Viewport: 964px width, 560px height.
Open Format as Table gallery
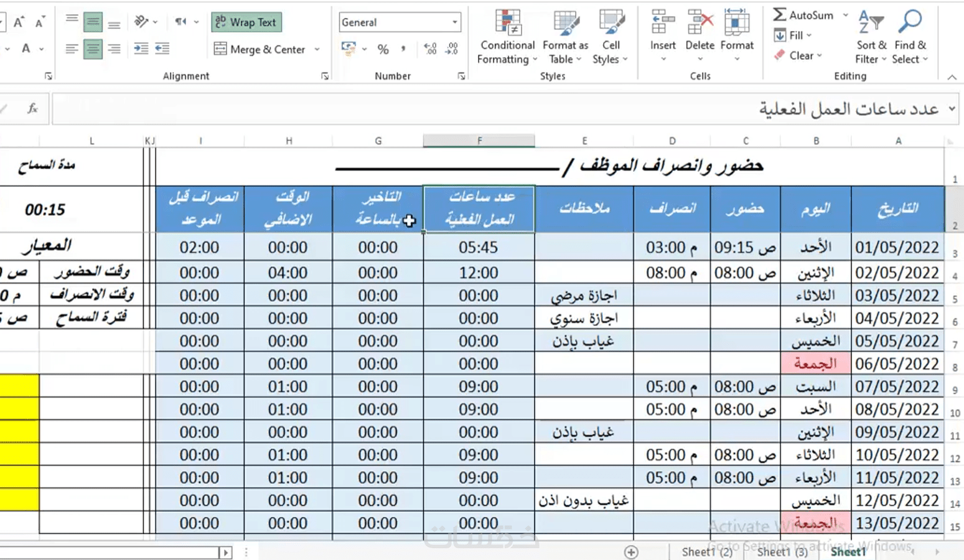565,37
